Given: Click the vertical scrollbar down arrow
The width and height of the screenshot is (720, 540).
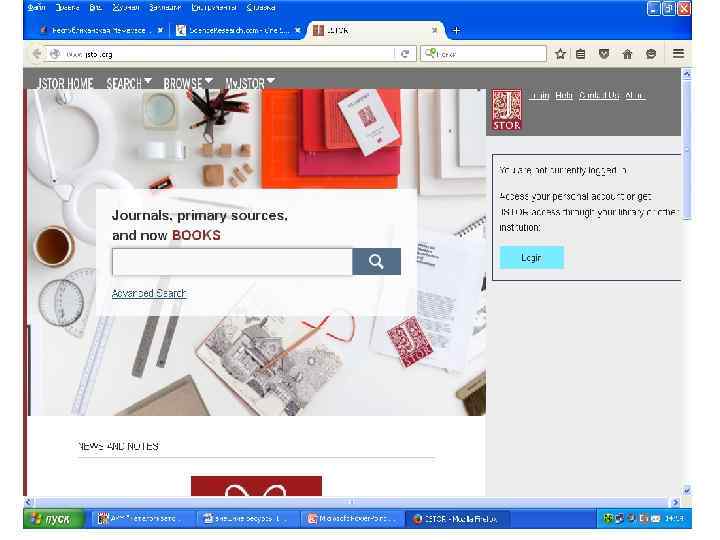Looking at the screenshot, I should (686, 490).
